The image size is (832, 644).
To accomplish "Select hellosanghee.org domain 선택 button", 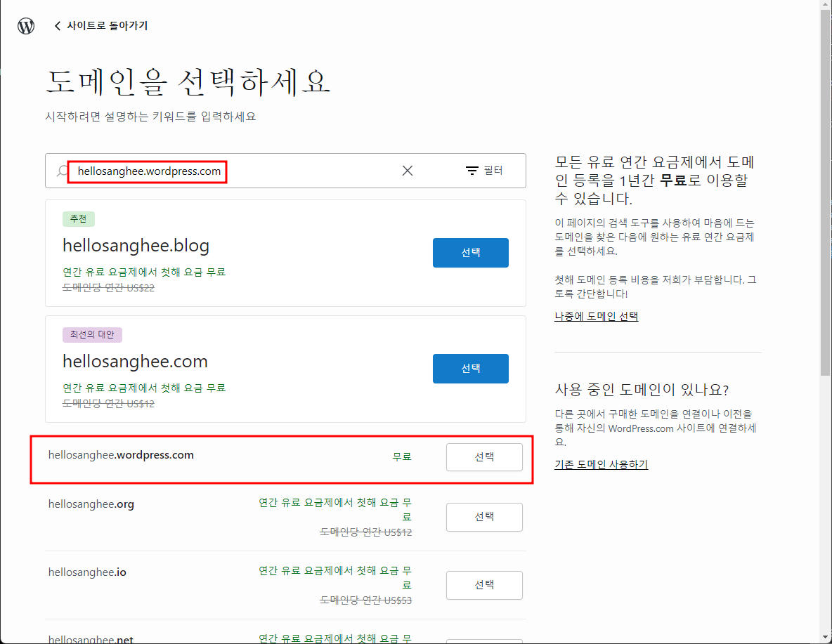I will tap(484, 517).
